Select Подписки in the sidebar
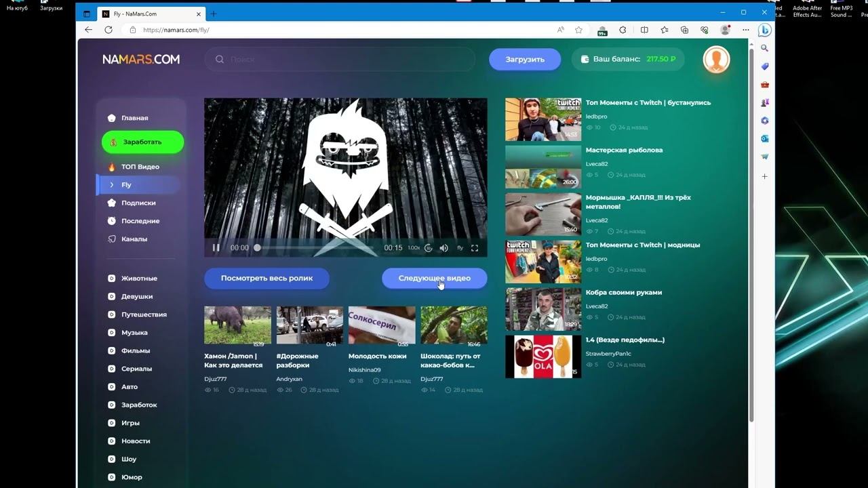 [x=138, y=203]
